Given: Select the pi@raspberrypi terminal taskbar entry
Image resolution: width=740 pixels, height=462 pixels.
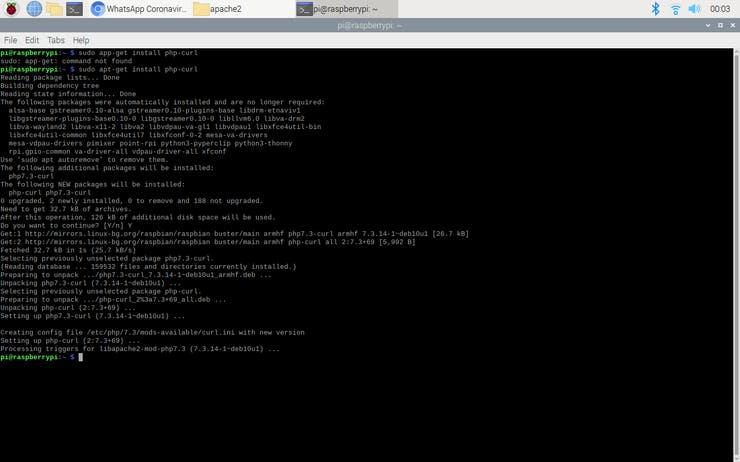Looking at the screenshot, I should (x=346, y=8).
